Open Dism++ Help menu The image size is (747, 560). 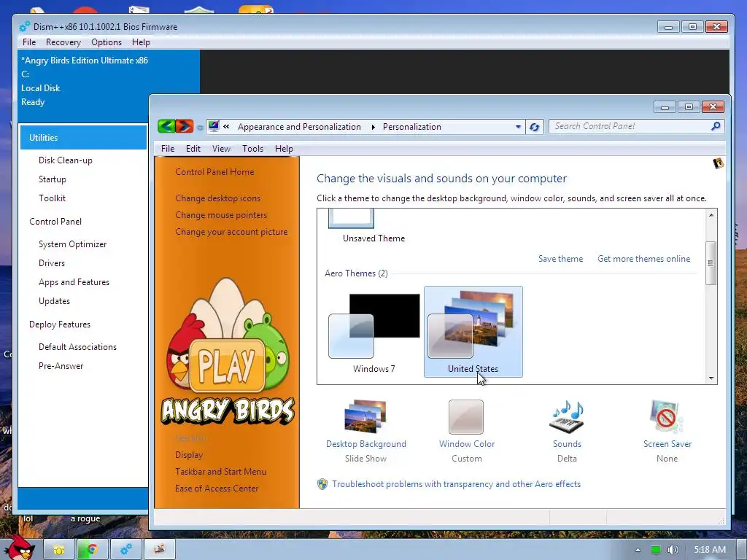[x=141, y=42]
